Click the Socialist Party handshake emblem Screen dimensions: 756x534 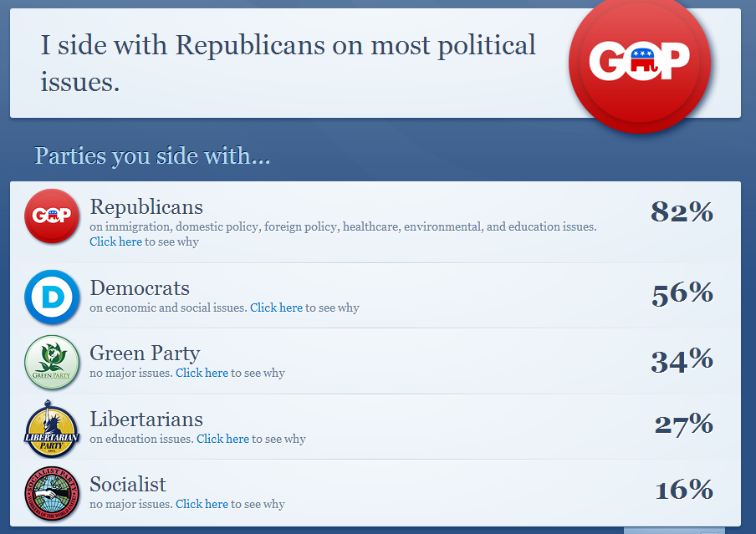pos(52,495)
